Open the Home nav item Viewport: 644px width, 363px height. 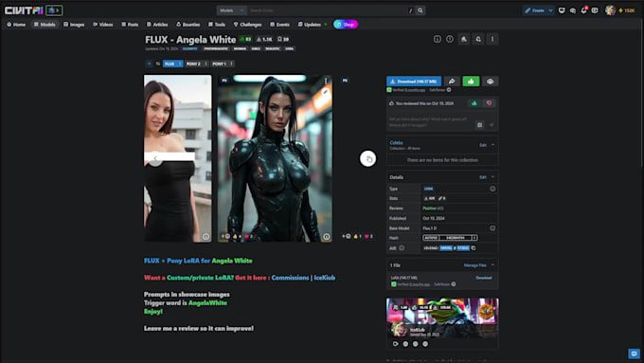(16, 25)
